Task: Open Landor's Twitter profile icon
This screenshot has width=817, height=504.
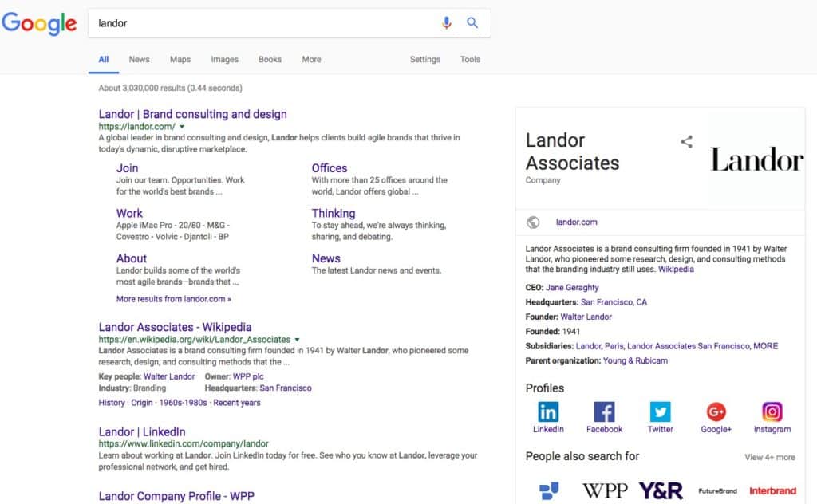Action: [x=660, y=411]
